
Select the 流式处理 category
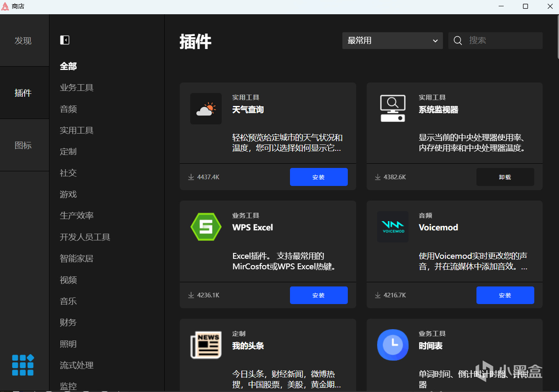click(77, 365)
